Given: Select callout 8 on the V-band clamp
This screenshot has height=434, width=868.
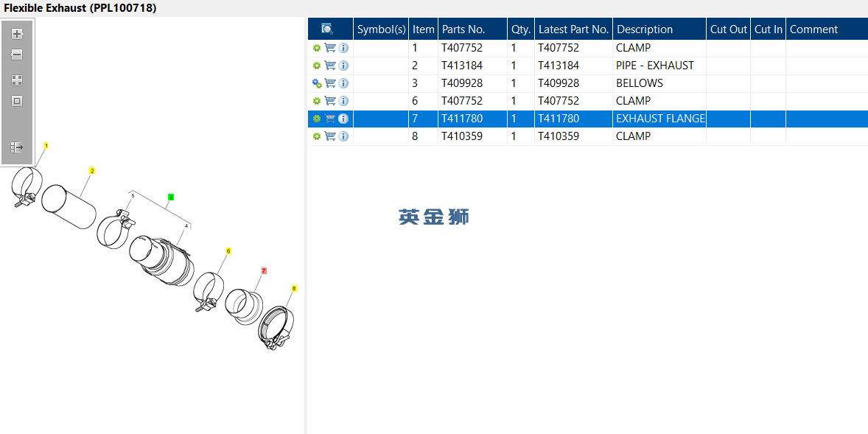Looking at the screenshot, I should coord(294,288).
